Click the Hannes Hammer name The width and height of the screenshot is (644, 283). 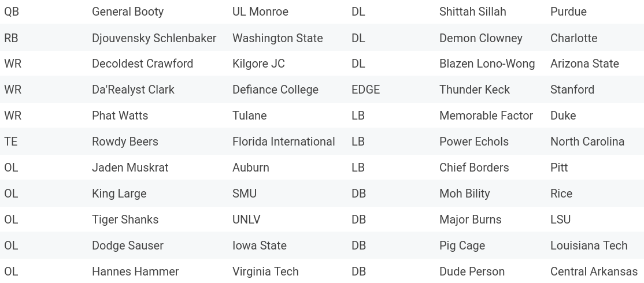pos(135,271)
